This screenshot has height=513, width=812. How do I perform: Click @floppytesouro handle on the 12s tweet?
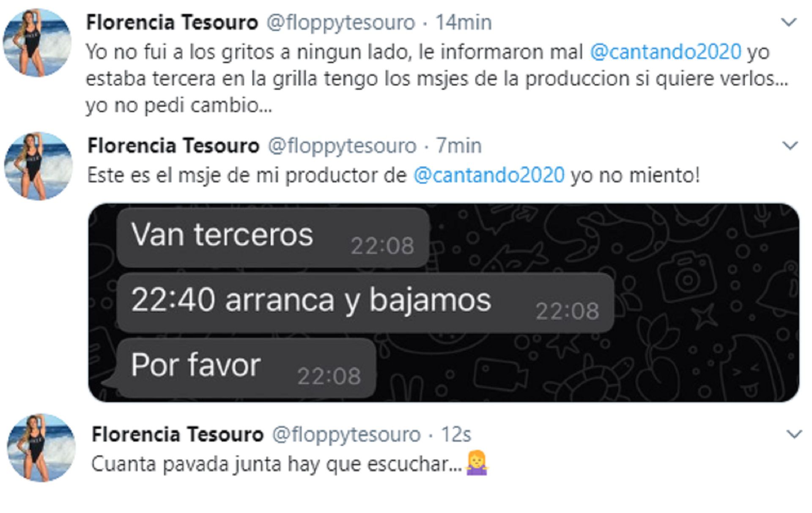(x=346, y=434)
